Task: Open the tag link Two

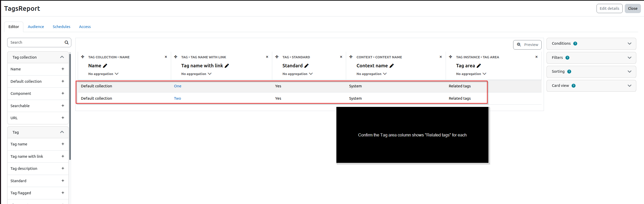Action: tap(177, 98)
